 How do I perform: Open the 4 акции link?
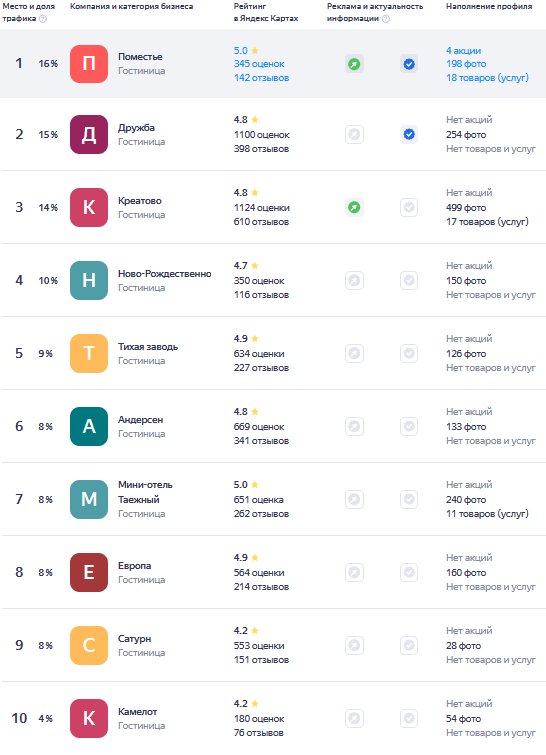click(x=463, y=51)
